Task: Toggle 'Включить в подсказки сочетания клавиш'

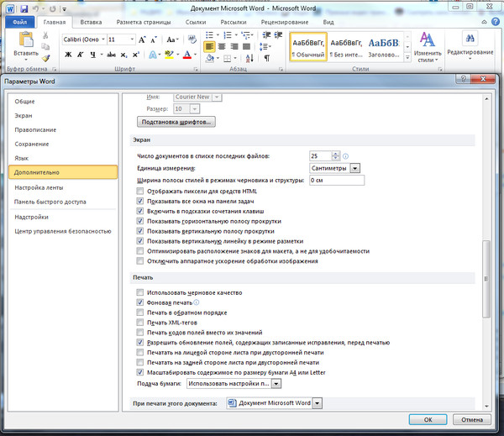Action: click(x=139, y=211)
